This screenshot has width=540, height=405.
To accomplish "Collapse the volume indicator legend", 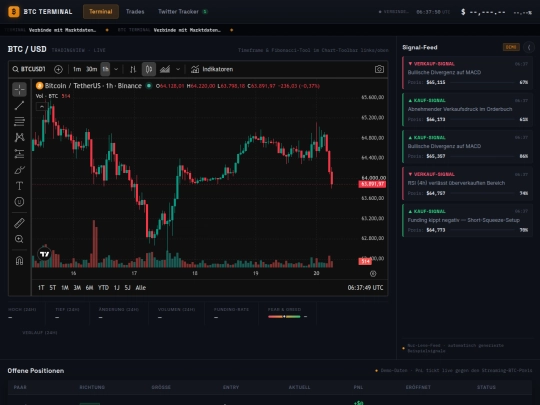I will [42, 107].
